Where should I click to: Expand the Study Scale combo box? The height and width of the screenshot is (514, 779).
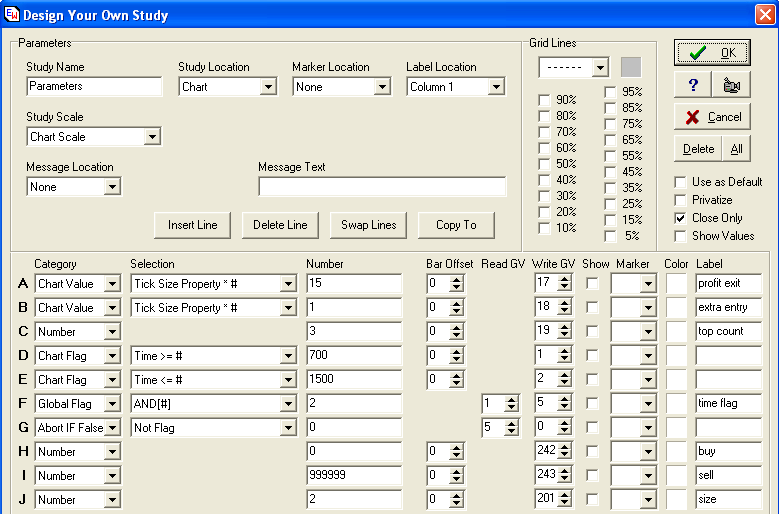click(152, 137)
